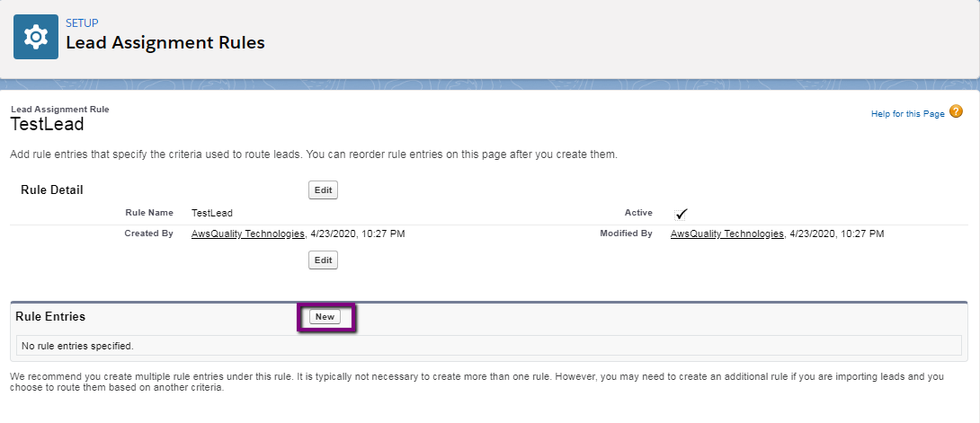Click the 'No rule entries specified' row
Screen dimensions: 980x423
click(x=76, y=345)
